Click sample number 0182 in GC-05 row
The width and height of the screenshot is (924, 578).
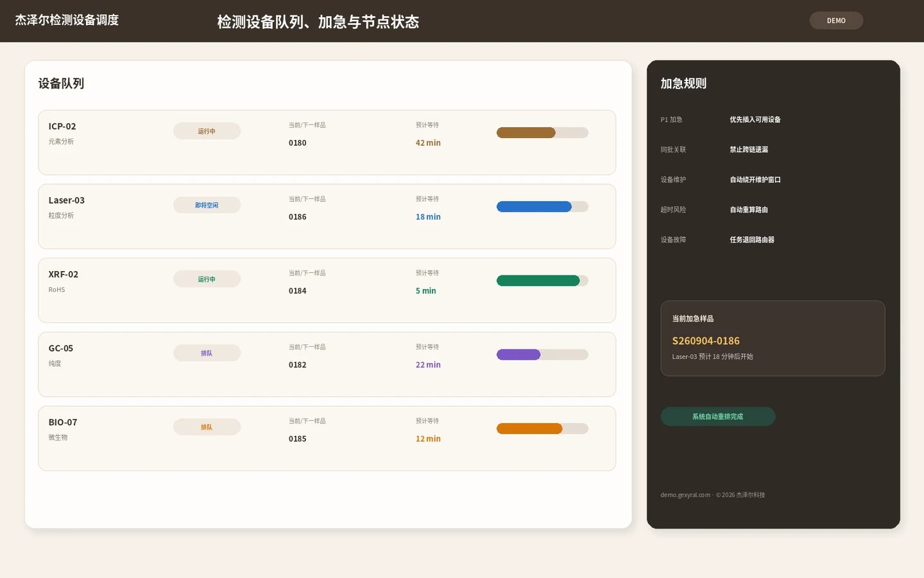[x=298, y=365]
